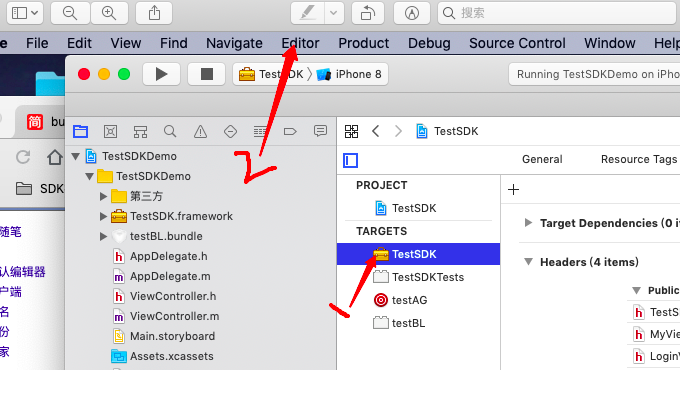The image size is (680, 409).
Task: Zoom out in Preview toolbar
Action: (70, 13)
